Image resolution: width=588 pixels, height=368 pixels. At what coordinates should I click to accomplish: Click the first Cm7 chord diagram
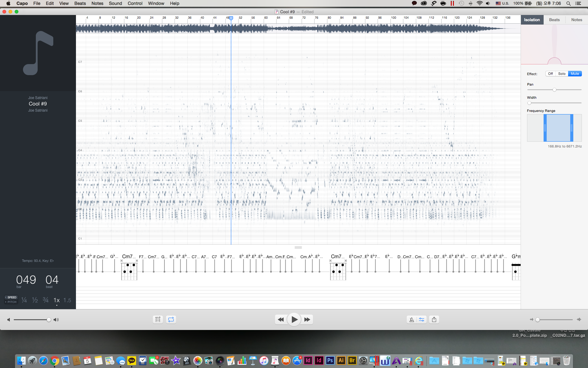tap(129, 270)
